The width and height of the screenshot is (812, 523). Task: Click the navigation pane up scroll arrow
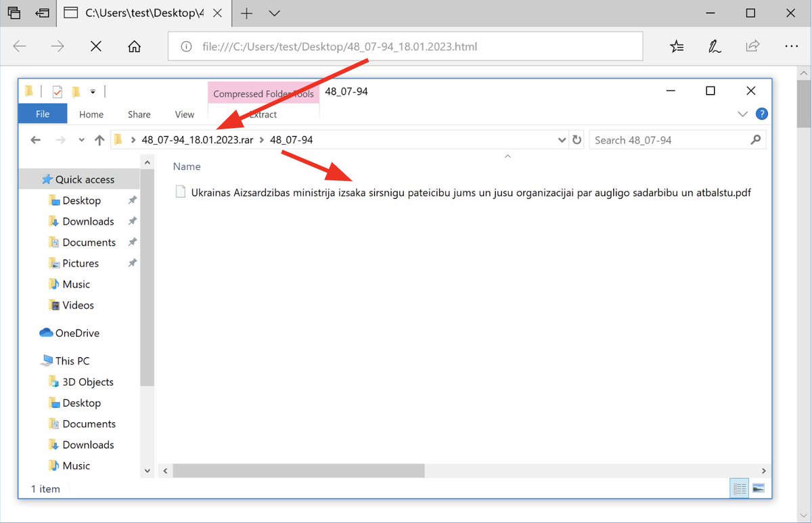[x=148, y=162]
